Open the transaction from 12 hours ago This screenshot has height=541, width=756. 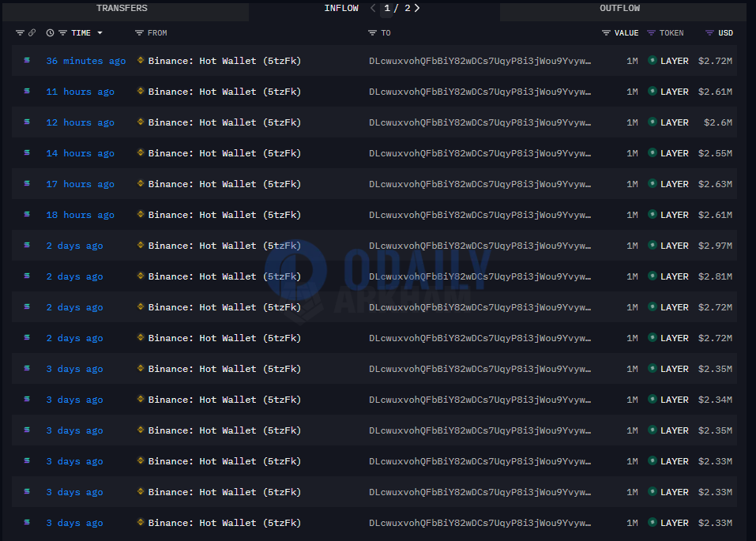(x=80, y=122)
